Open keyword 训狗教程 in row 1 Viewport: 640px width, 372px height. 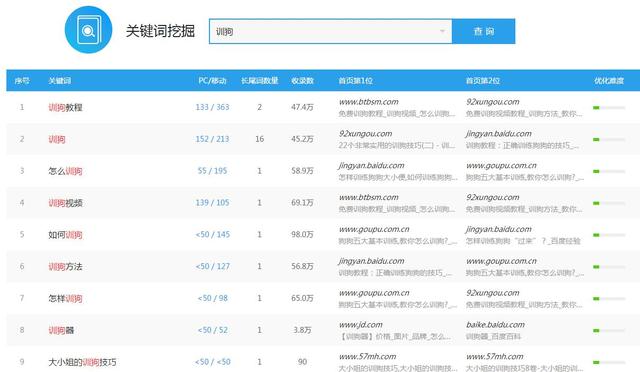tap(65, 107)
